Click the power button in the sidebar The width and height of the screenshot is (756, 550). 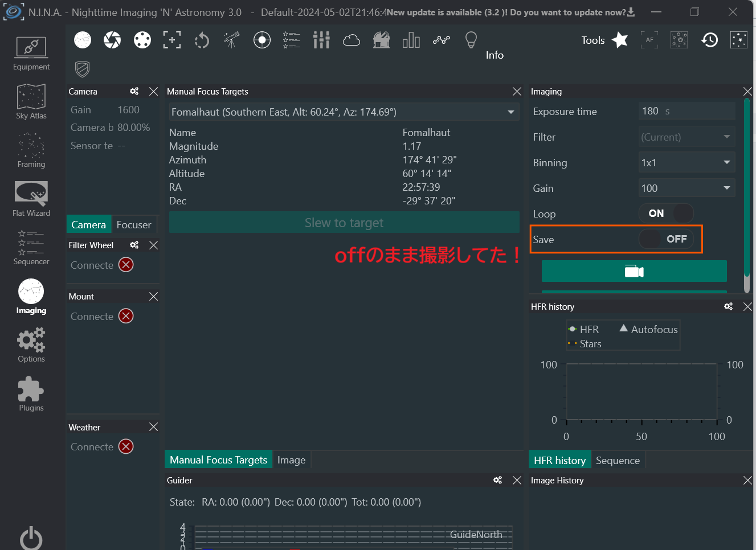(x=31, y=537)
